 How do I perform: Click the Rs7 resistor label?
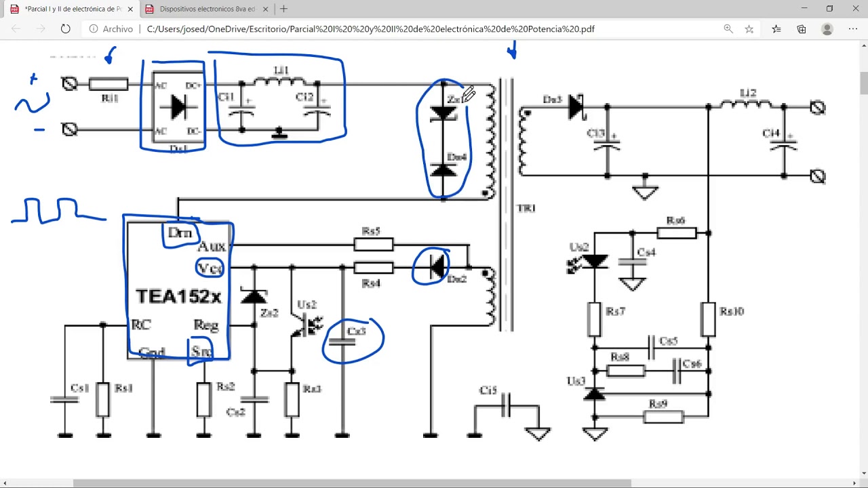[x=616, y=312]
